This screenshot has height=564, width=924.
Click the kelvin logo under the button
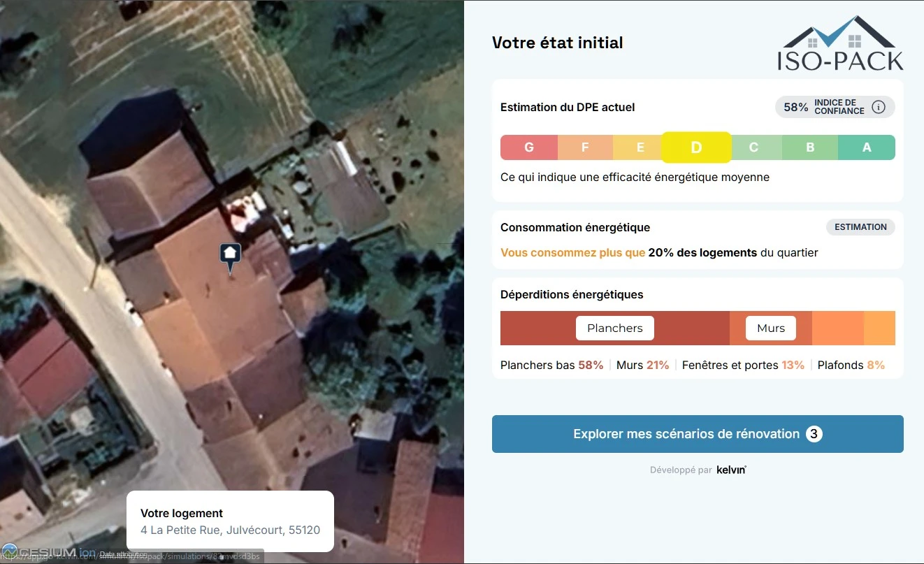[x=731, y=470]
